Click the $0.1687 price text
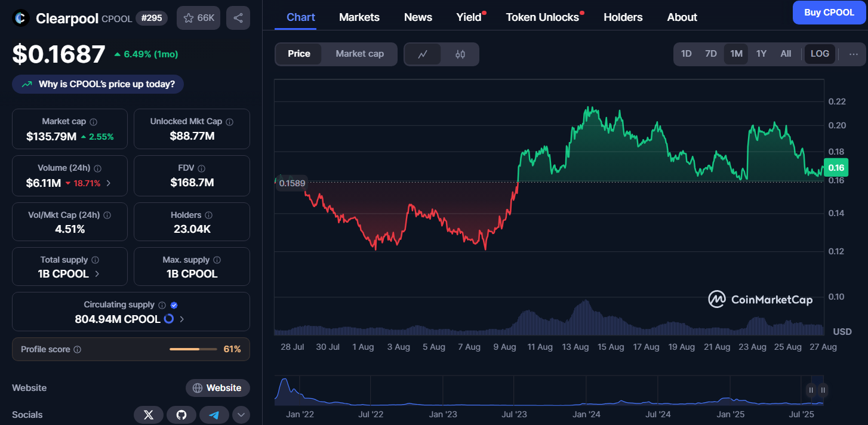 tap(59, 54)
